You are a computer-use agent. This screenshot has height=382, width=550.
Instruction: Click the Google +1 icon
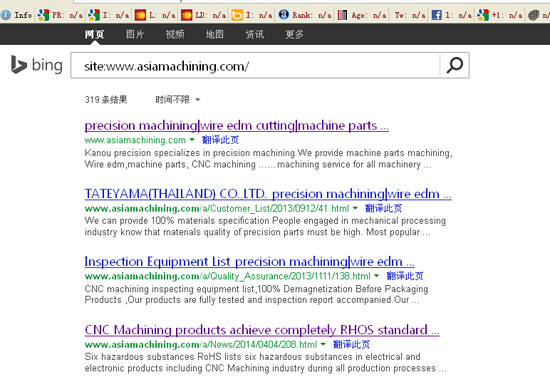(x=483, y=15)
